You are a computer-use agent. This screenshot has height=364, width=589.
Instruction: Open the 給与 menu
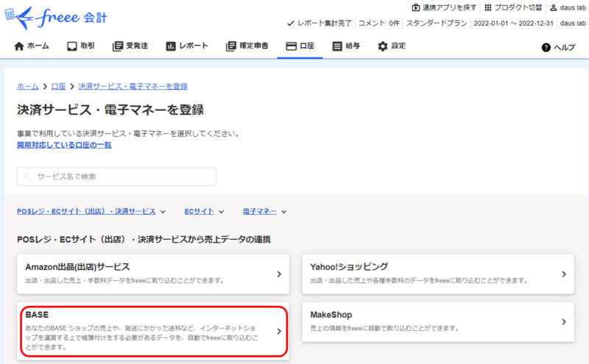(x=353, y=46)
